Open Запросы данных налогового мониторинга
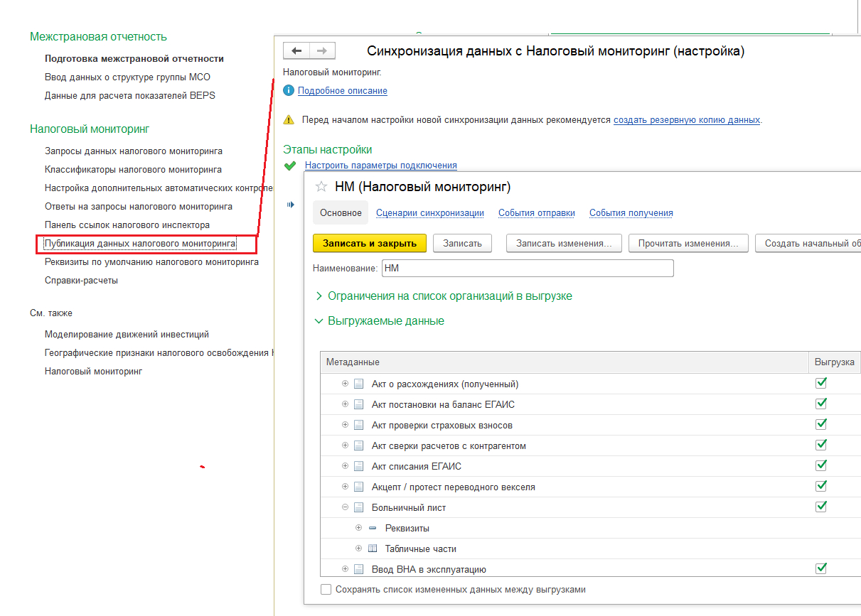The image size is (861, 616). tap(134, 151)
